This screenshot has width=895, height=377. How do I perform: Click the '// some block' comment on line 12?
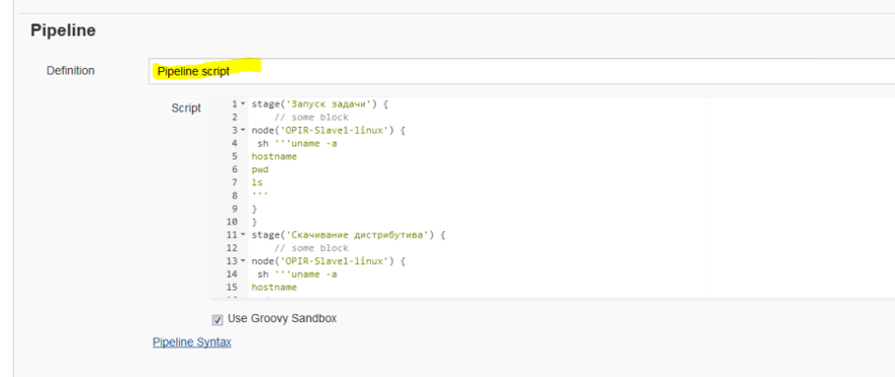[311, 248]
